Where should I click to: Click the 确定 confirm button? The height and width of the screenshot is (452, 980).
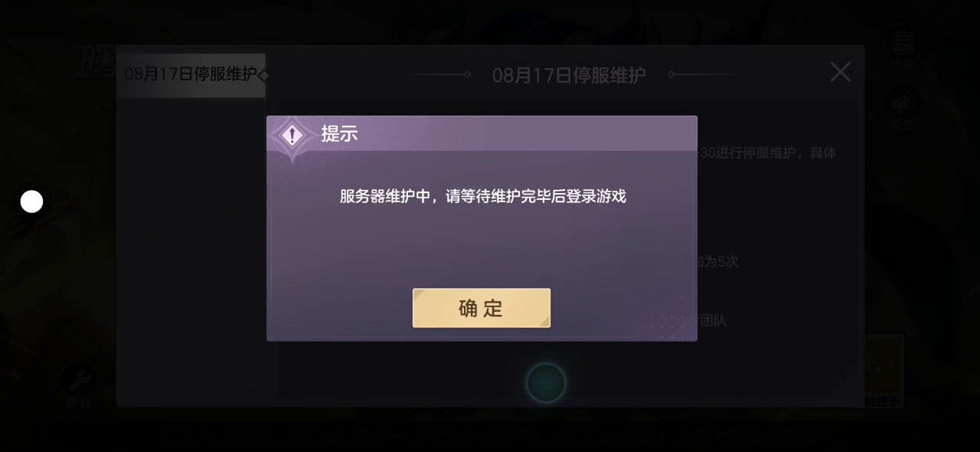click(482, 308)
